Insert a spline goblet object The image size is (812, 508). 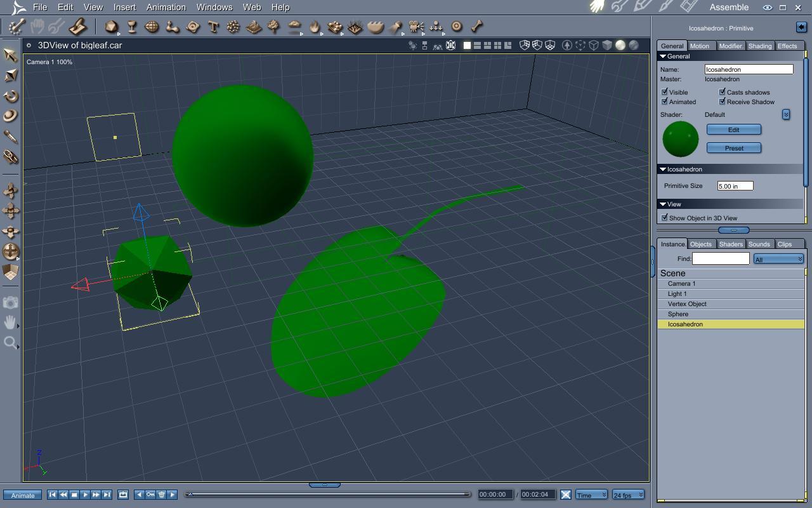[x=132, y=27]
